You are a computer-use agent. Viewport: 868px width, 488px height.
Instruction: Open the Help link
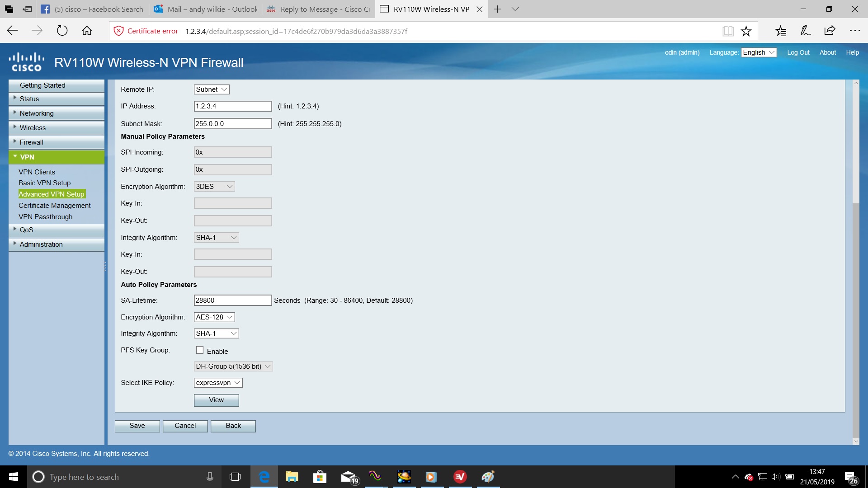coord(853,52)
